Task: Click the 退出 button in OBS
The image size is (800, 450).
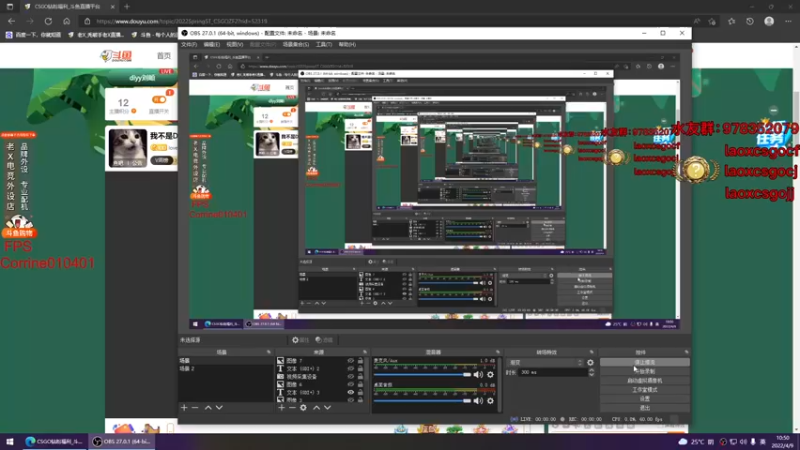Action: coord(645,408)
